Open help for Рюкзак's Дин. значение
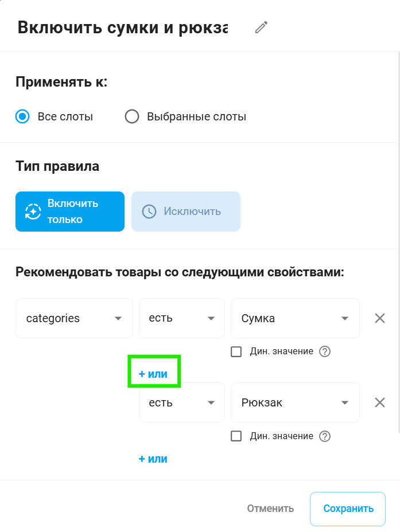 tap(325, 436)
